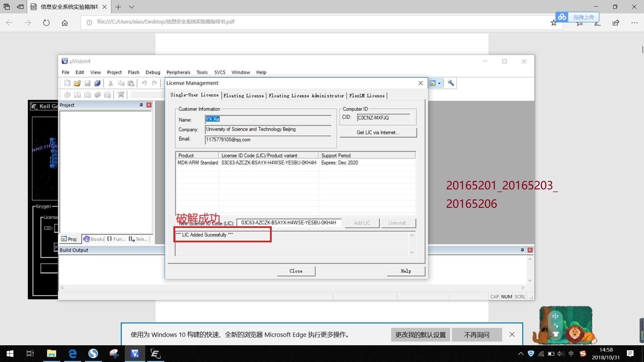Click the Redo arrow icon
644x362 pixels.
click(154, 83)
